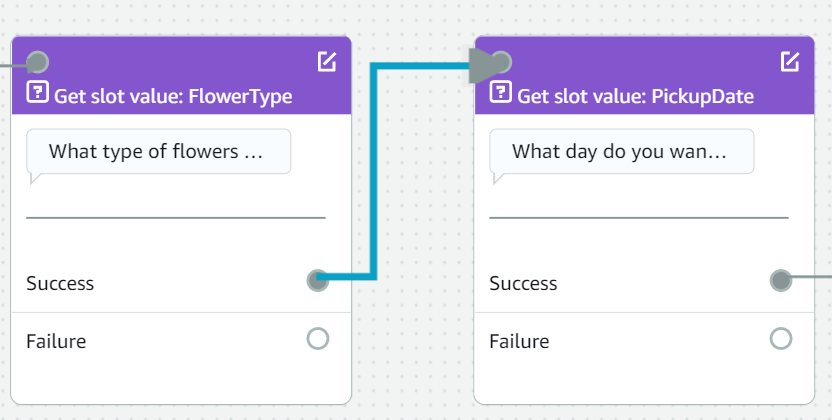Open the edit icon on PickupDate node
The height and width of the screenshot is (420, 832).
789,62
